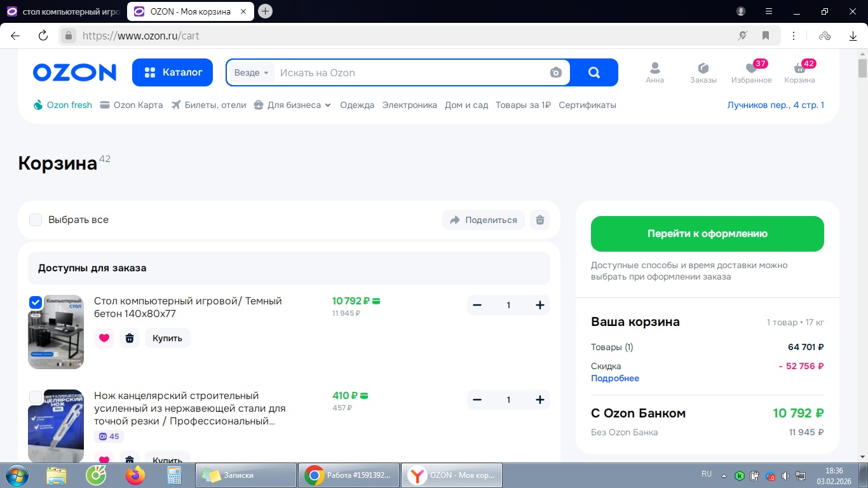
Task: Open Ozon fresh in the navigation
Action: tap(62, 105)
